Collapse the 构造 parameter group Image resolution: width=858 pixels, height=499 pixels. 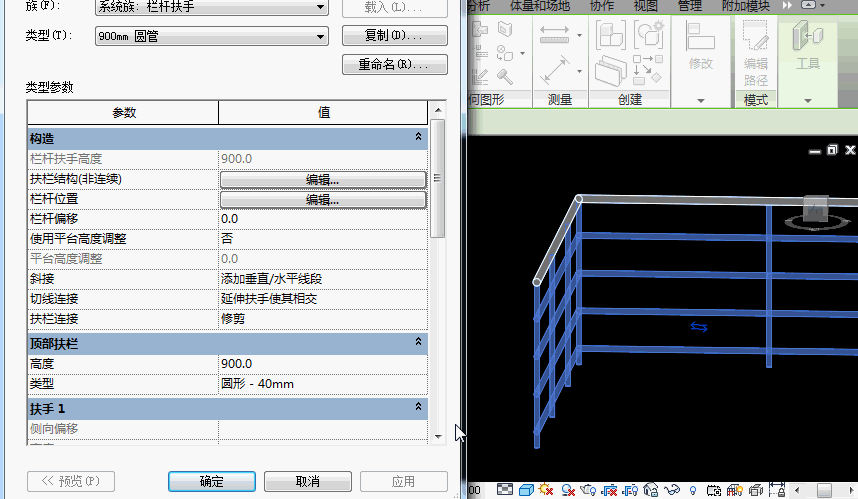pyautogui.click(x=419, y=136)
